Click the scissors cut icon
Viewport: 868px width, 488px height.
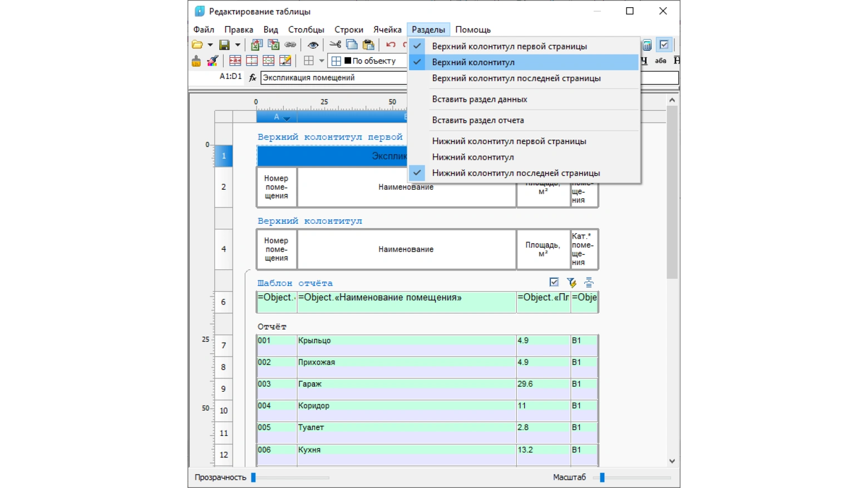(x=335, y=45)
